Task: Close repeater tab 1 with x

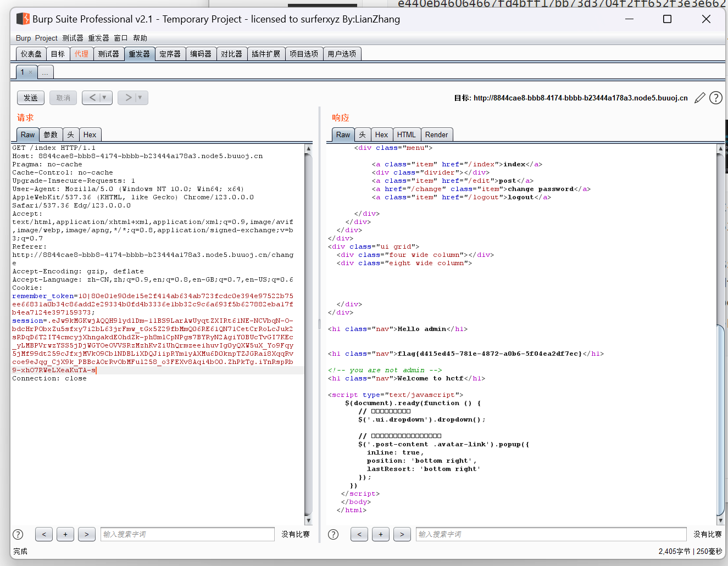Action: pyautogui.click(x=31, y=72)
